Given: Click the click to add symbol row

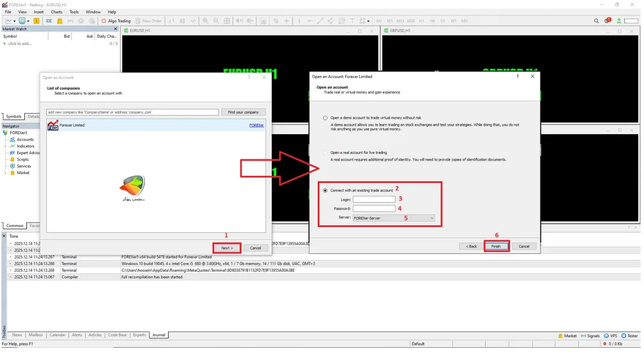Looking at the screenshot, I should pos(60,43).
